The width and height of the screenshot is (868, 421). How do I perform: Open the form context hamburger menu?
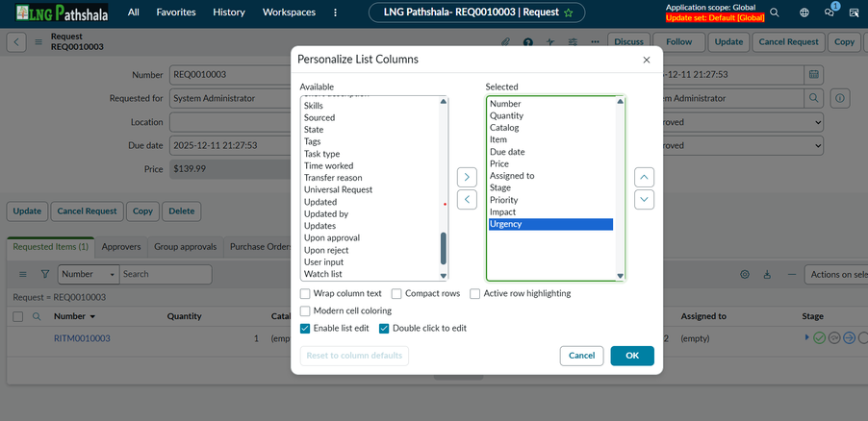(38, 42)
